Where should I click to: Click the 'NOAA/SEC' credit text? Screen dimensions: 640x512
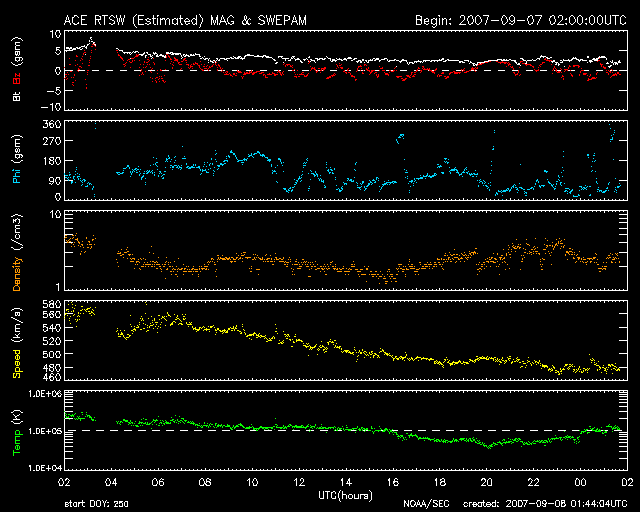coord(426,504)
